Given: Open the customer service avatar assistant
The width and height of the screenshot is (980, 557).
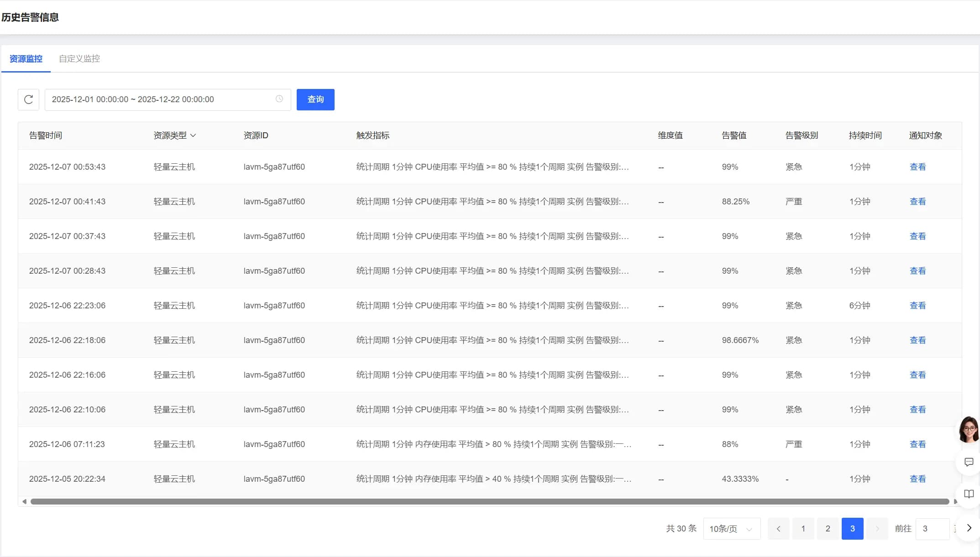Looking at the screenshot, I should pyautogui.click(x=968, y=429).
